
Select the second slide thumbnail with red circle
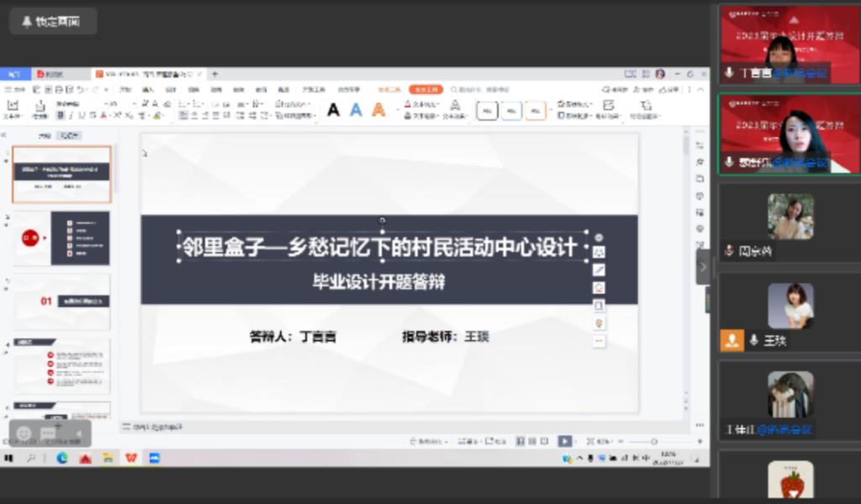(x=61, y=239)
